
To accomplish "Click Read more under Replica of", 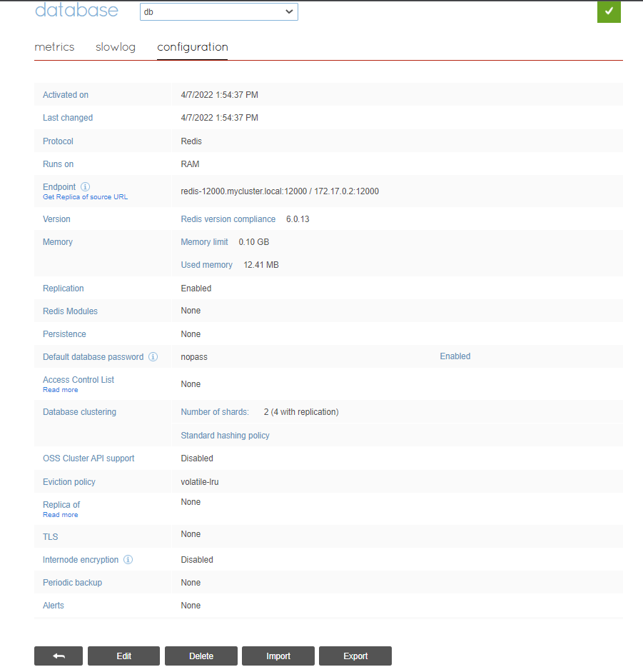I will [60, 514].
